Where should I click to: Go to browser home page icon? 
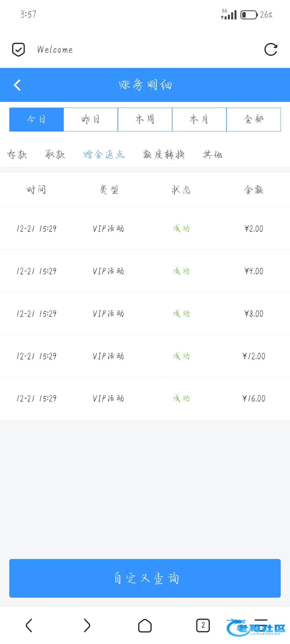point(145,626)
